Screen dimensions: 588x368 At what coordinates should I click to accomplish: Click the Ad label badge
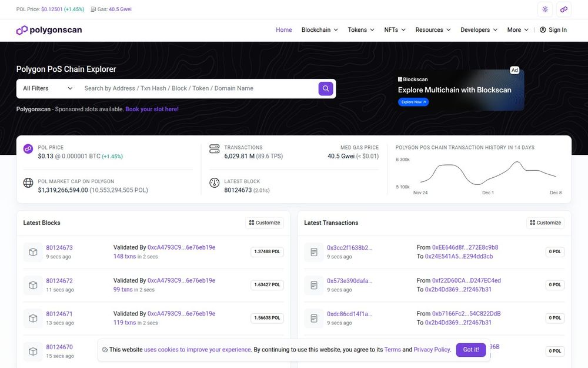pyautogui.click(x=514, y=70)
